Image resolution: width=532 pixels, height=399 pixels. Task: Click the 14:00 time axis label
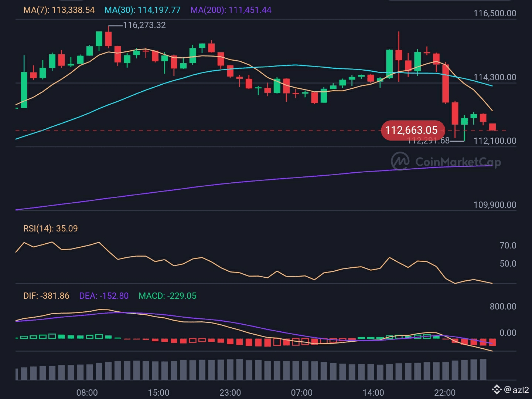pos(373,393)
